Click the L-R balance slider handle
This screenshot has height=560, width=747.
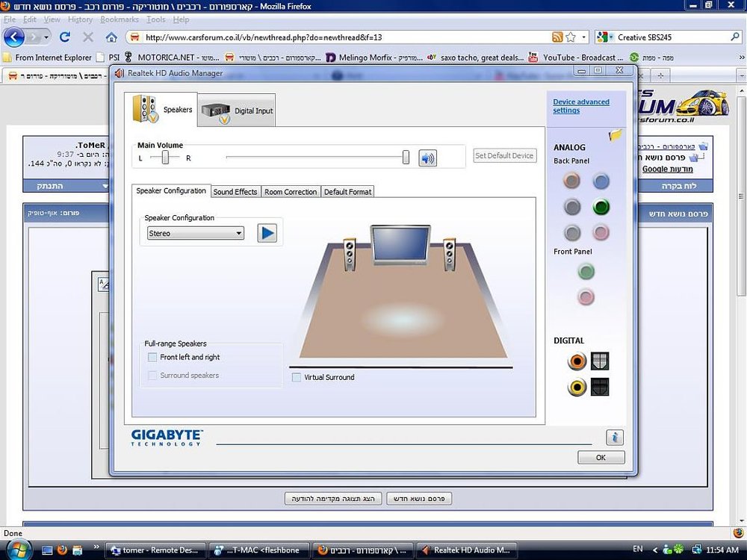165,157
